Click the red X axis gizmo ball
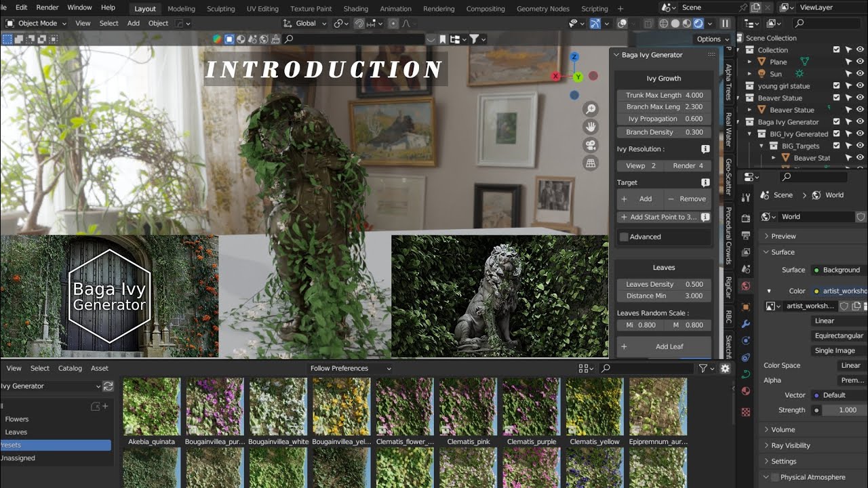 (x=556, y=76)
